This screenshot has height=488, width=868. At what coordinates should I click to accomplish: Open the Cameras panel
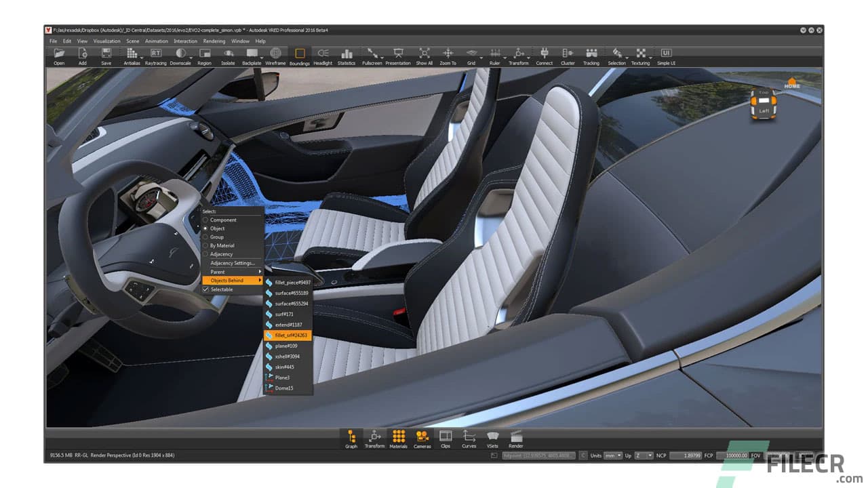pyautogui.click(x=422, y=437)
